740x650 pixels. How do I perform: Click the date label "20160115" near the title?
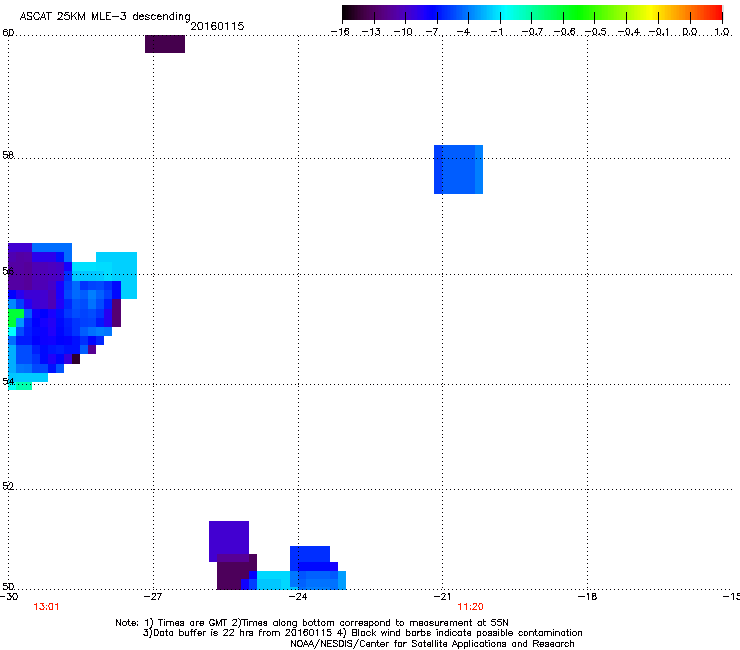217,26
